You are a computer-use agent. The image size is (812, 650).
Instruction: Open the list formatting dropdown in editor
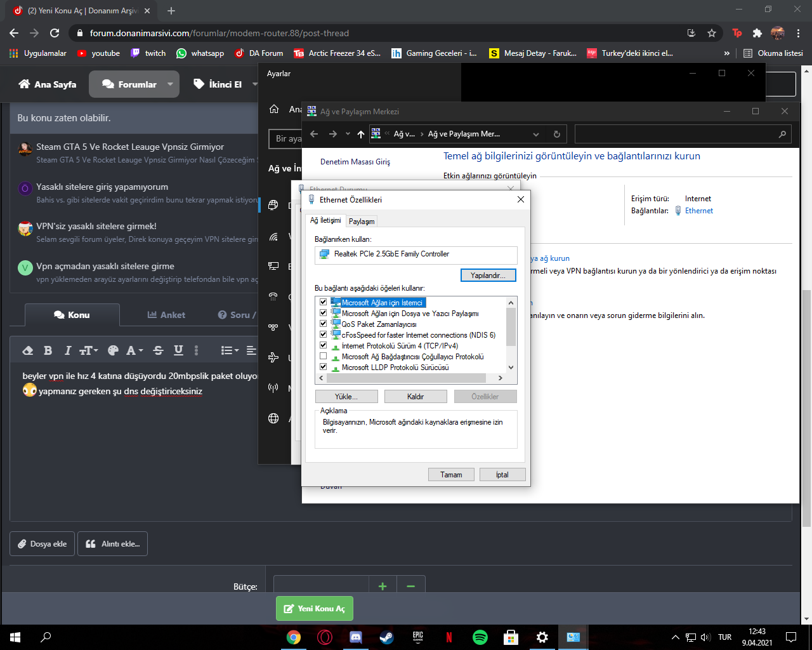pos(230,350)
